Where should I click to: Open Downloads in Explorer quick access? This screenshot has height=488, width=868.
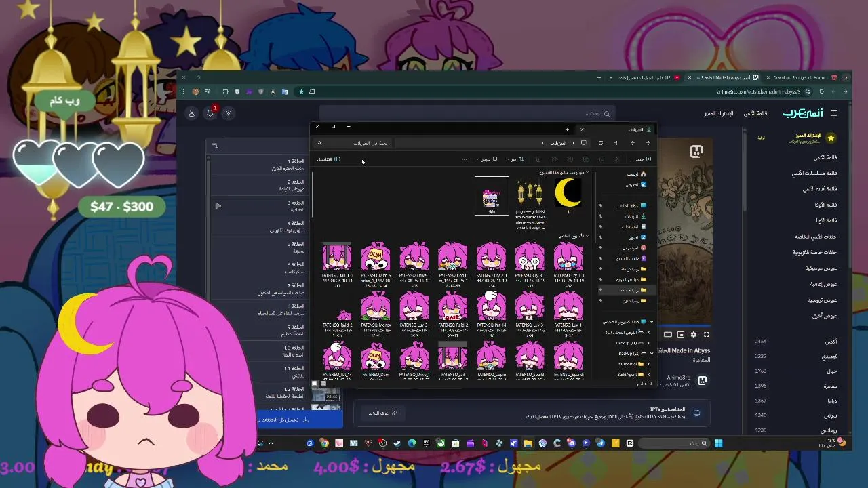[635, 216]
